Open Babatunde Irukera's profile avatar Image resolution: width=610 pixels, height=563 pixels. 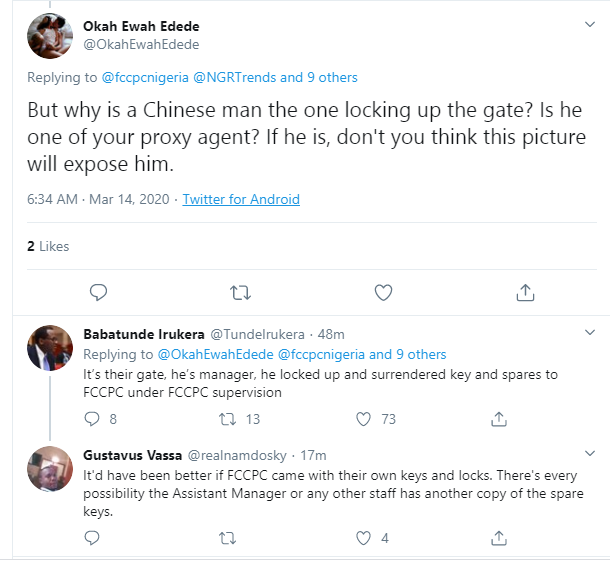pos(49,350)
